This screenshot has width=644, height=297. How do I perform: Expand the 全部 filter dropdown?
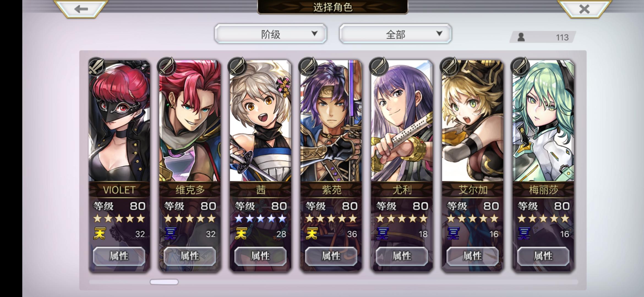click(395, 34)
